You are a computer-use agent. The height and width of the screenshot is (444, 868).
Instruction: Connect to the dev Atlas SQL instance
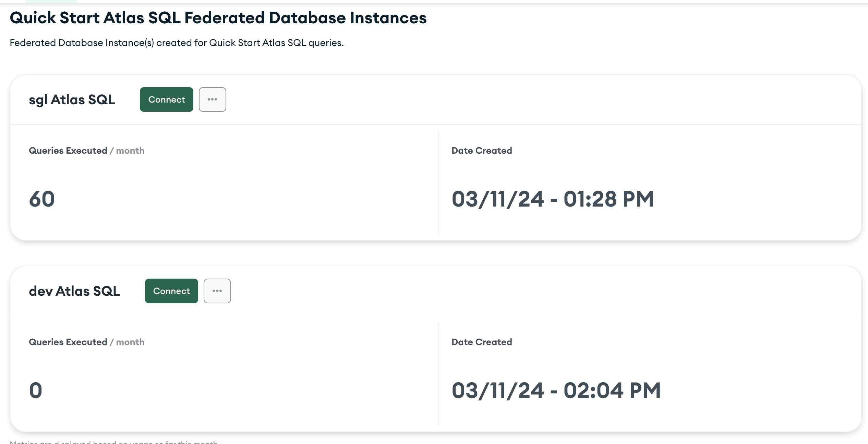[171, 291]
